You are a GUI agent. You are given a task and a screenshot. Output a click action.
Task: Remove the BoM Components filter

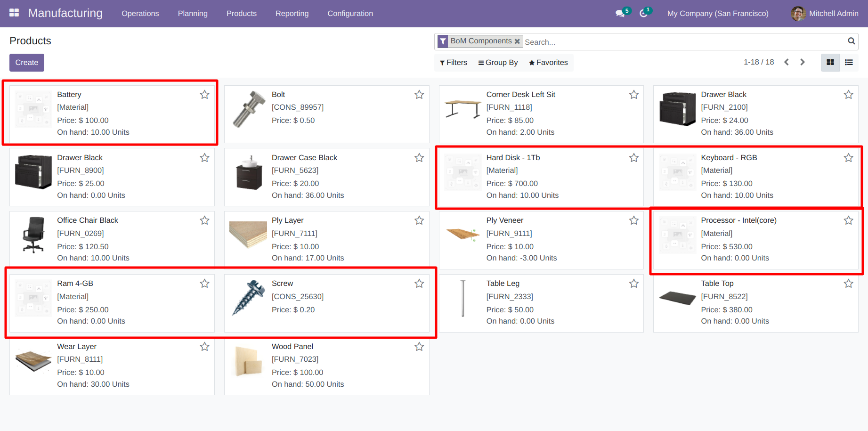pos(517,41)
